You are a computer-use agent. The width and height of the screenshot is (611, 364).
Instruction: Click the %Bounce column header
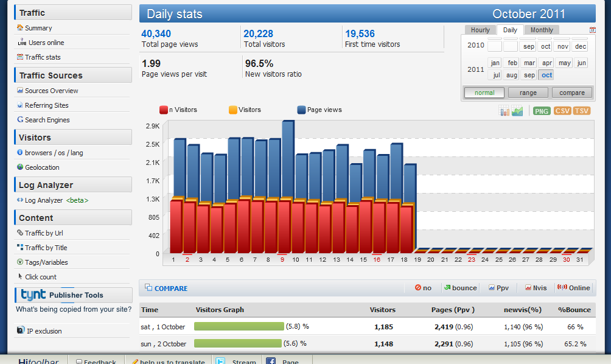pyautogui.click(x=574, y=310)
